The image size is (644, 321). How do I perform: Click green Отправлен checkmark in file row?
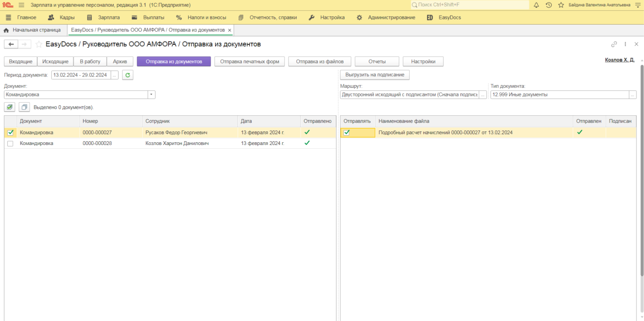580,132
